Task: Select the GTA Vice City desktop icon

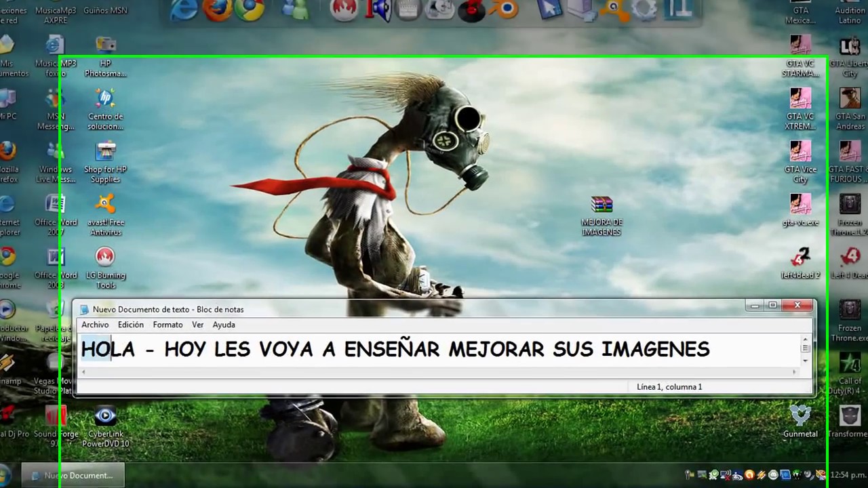Action: [x=800, y=163]
